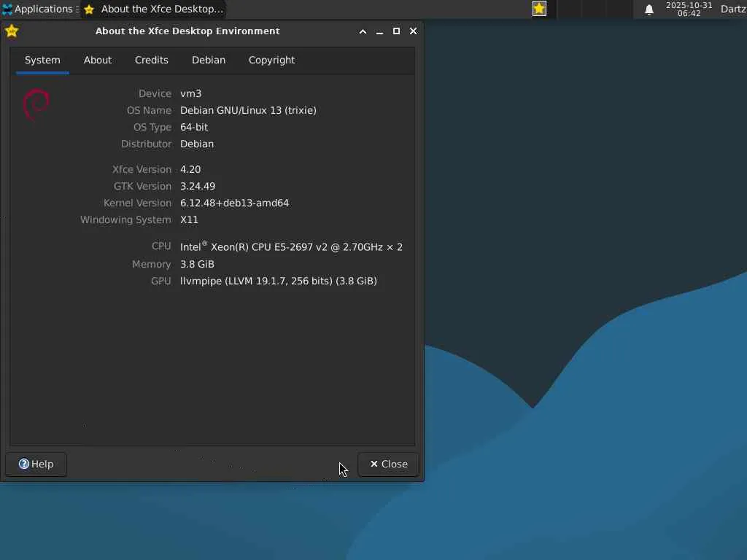This screenshot has height=560, width=747.
Task: Select the Debian tab
Action: [x=209, y=61]
